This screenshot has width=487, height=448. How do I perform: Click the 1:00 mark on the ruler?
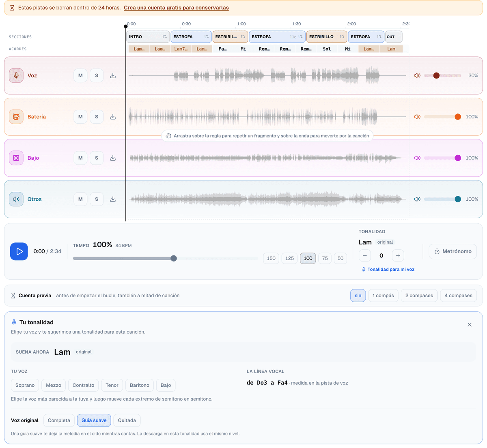tap(241, 24)
